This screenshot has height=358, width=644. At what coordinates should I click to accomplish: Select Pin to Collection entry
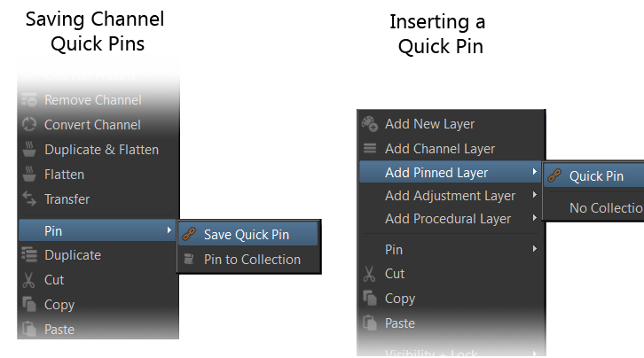pyautogui.click(x=252, y=260)
